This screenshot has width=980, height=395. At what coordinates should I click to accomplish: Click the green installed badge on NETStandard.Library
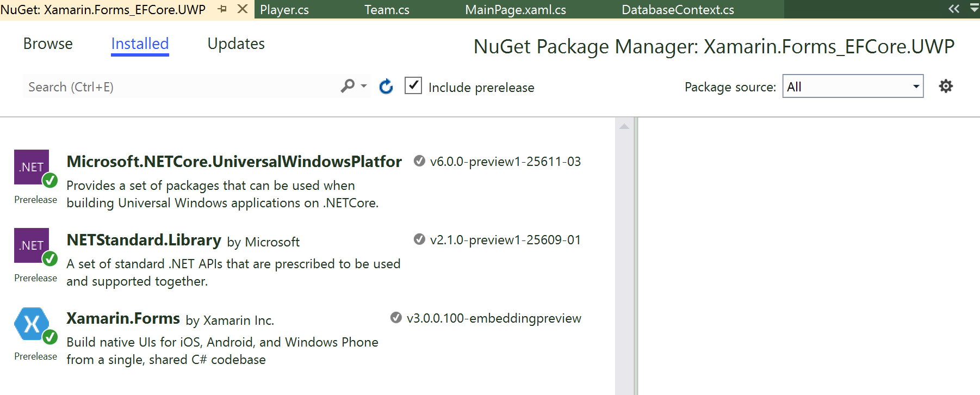pos(51,260)
